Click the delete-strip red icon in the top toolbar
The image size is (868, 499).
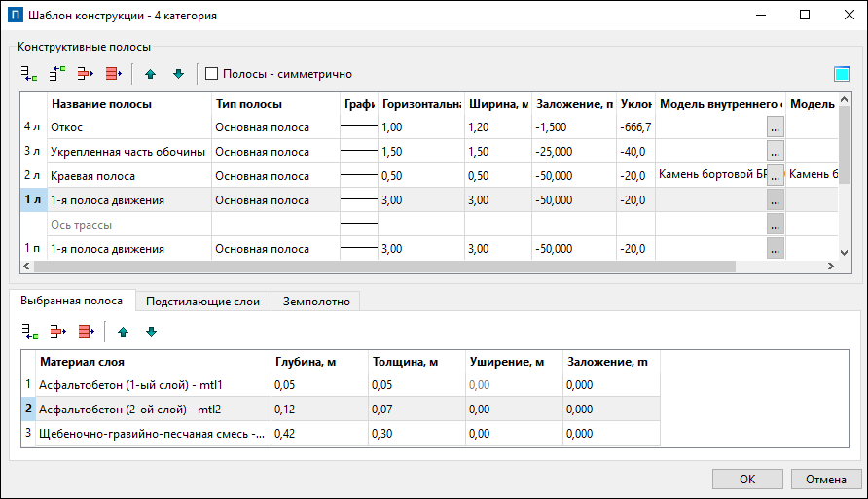click(86, 74)
